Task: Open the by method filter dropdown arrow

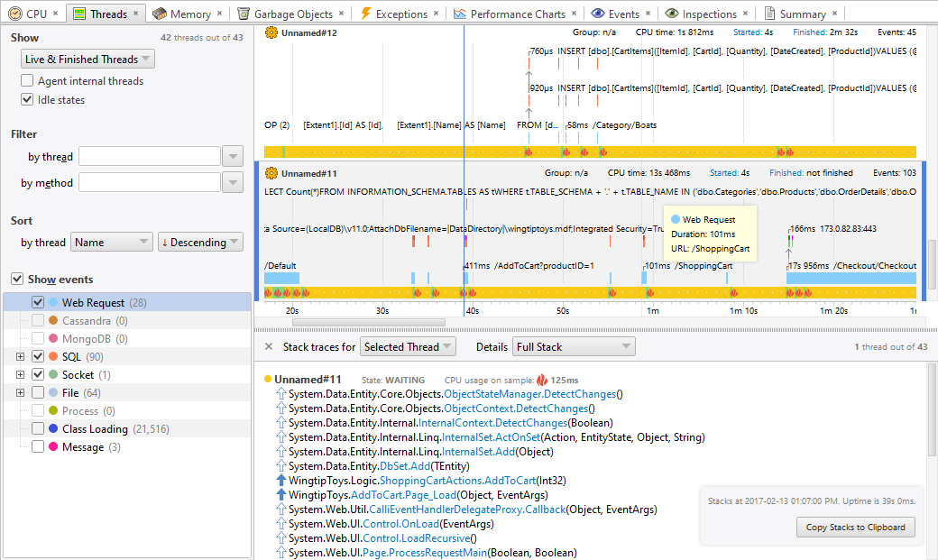Action: [x=233, y=182]
